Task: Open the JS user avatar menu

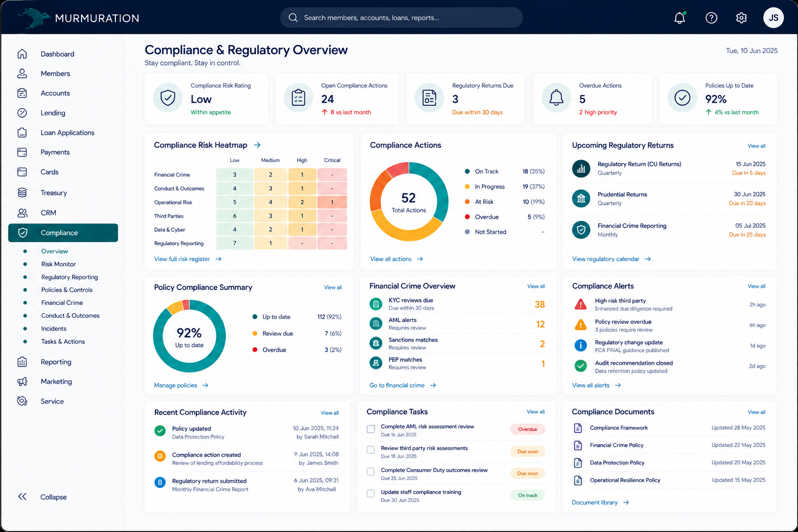Action: (773, 18)
